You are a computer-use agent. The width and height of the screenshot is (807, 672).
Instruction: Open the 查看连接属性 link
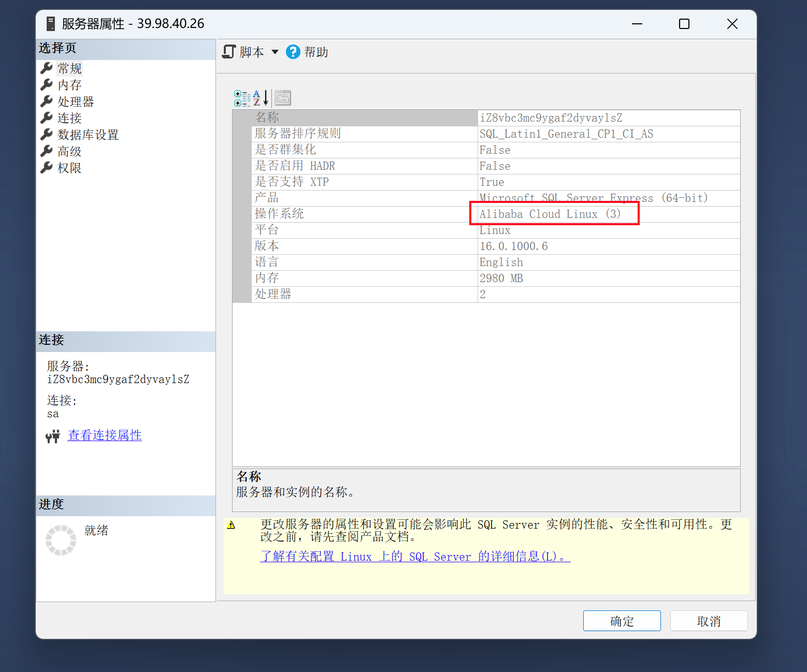(105, 435)
